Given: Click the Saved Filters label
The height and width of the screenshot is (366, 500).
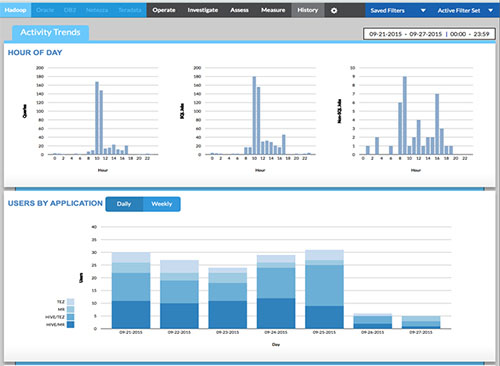Looking at the screenshot, I should click(387, 11).
